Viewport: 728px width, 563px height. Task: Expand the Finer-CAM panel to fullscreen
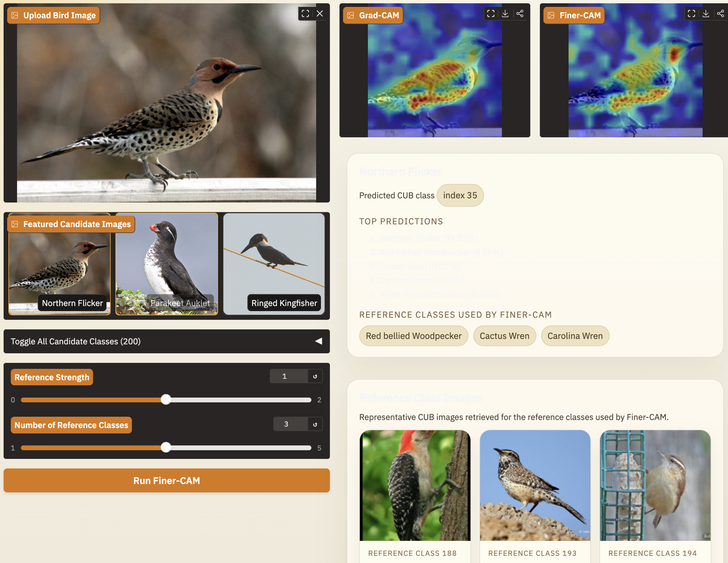tap(691, 14)
